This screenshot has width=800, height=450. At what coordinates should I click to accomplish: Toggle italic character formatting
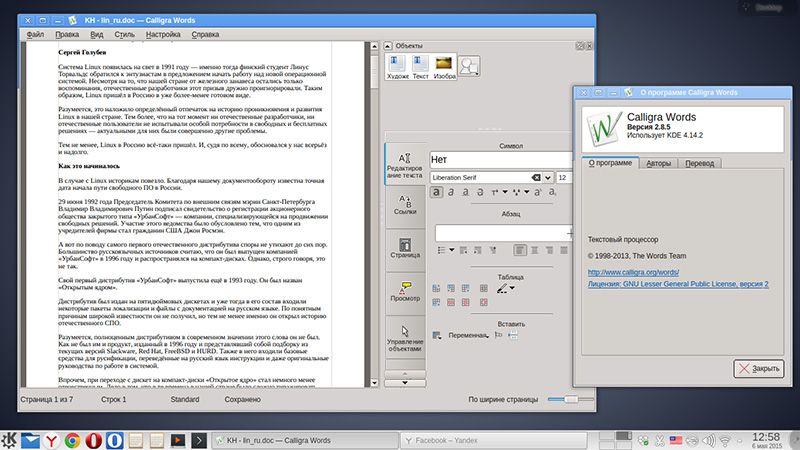[451, 192]
